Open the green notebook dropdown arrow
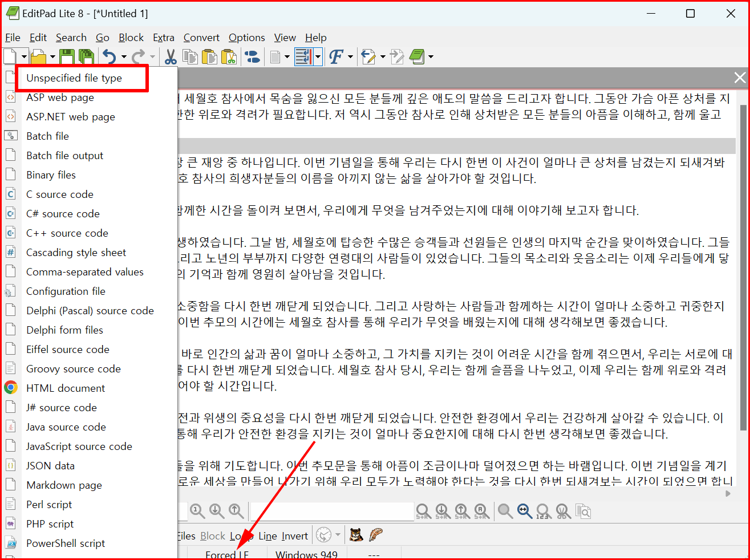 [431, 56]
